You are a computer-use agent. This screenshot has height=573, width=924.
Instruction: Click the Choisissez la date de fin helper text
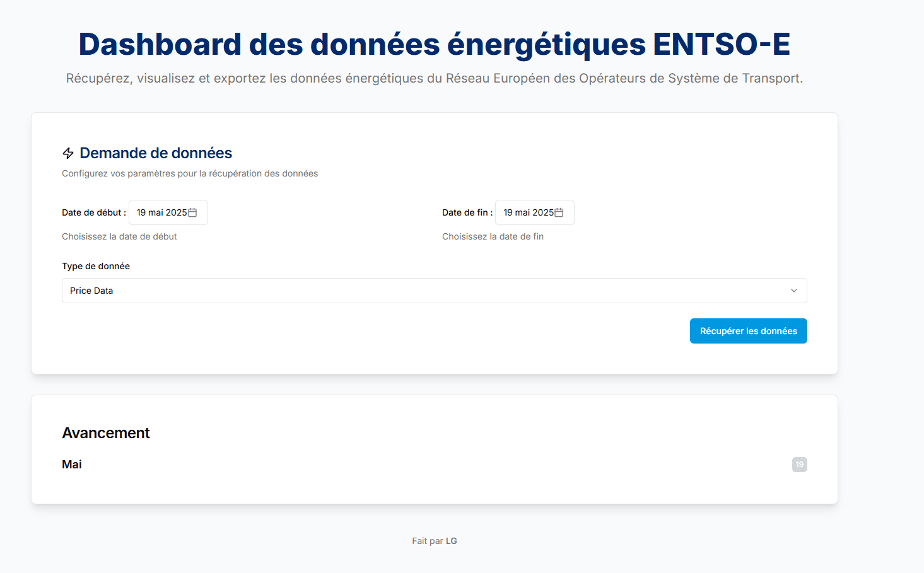pos(493,236)
